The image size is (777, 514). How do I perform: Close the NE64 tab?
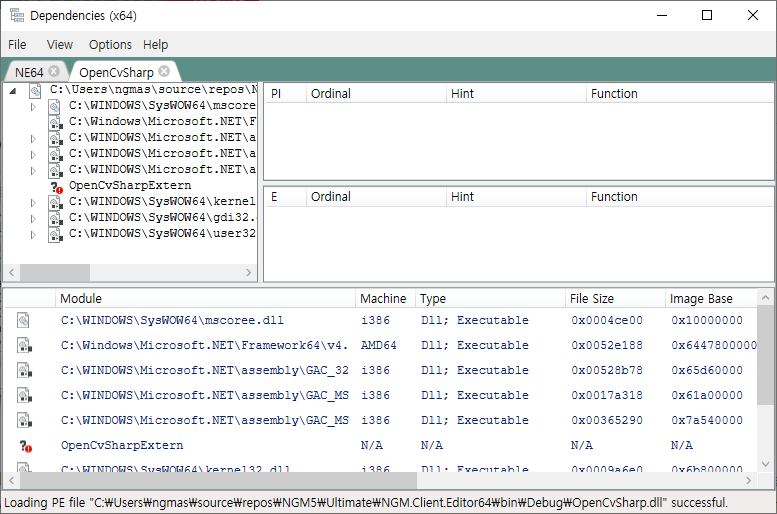tap(54, 71)
